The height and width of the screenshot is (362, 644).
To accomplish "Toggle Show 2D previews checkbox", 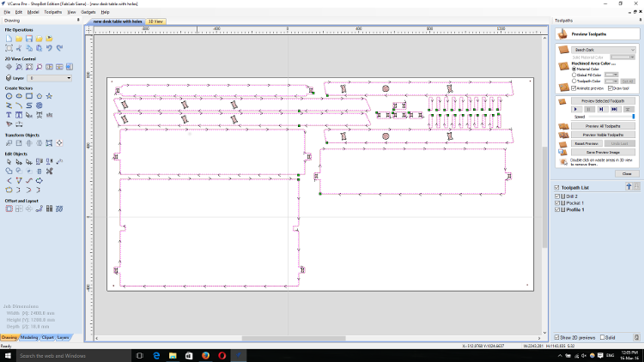I will pyautogui.click(x=557, y=337).
